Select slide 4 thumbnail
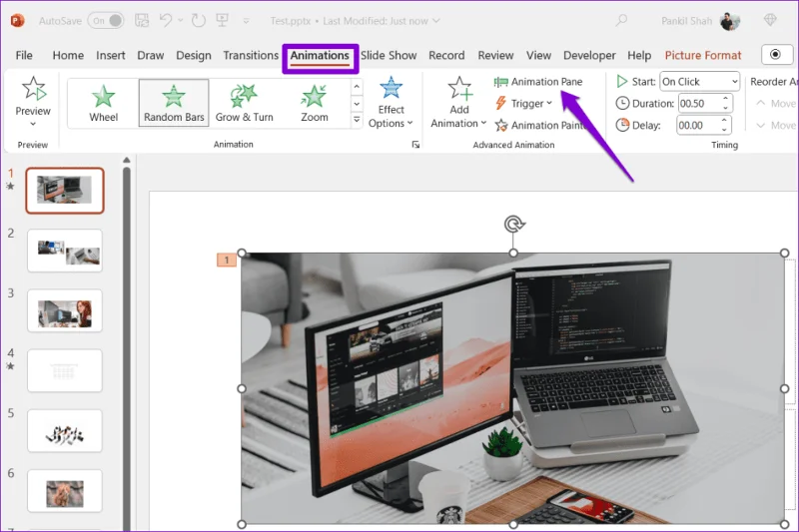799x532 pixels. 65,370
